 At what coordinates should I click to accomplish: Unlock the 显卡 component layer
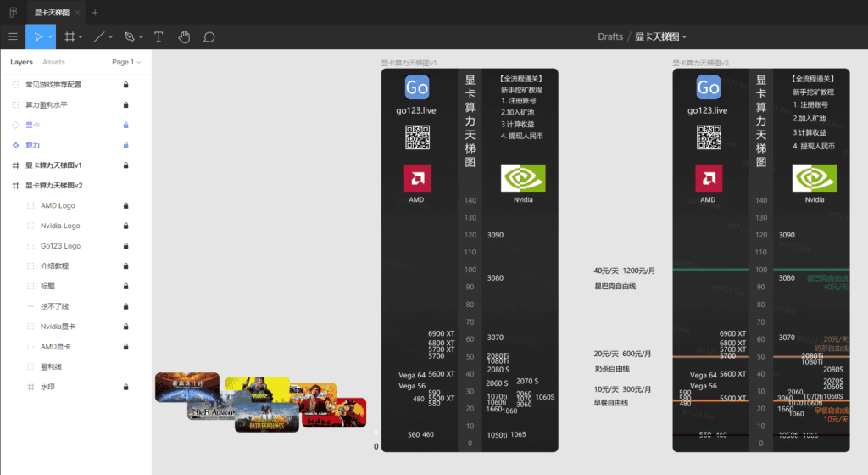tap(125, 126)
